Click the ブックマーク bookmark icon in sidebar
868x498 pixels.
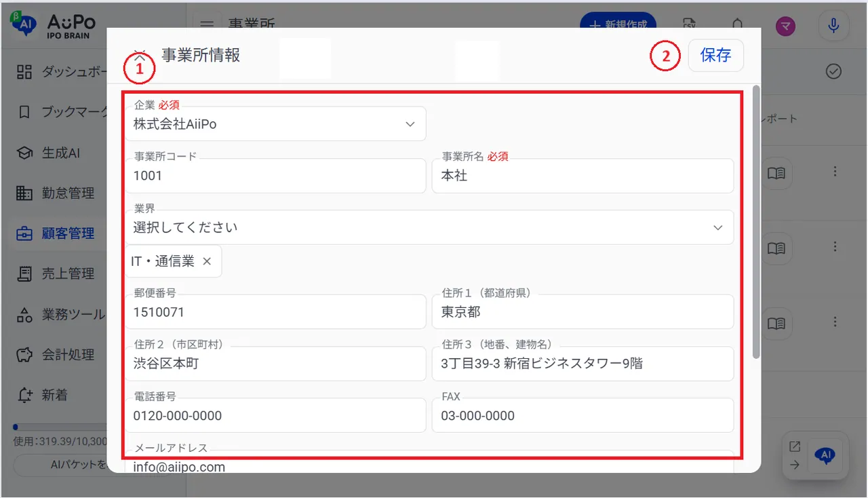click(24, 113)
